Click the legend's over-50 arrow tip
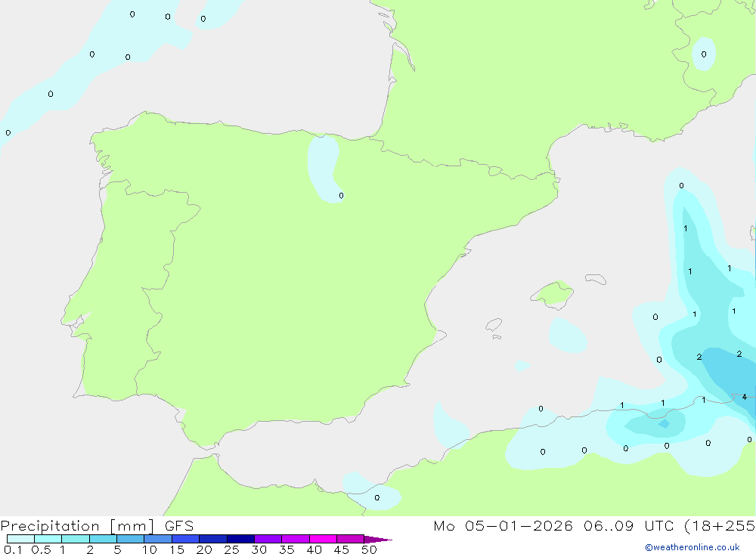Image resolution: width=756 pixels, height=554 pixels. (378, 539)
